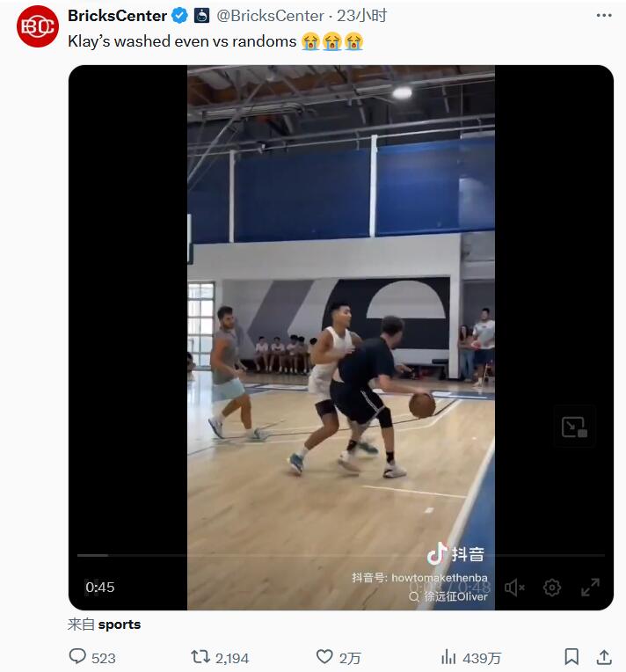
Task: Open the @BricksCenter handle link
Action: (266, 15)
